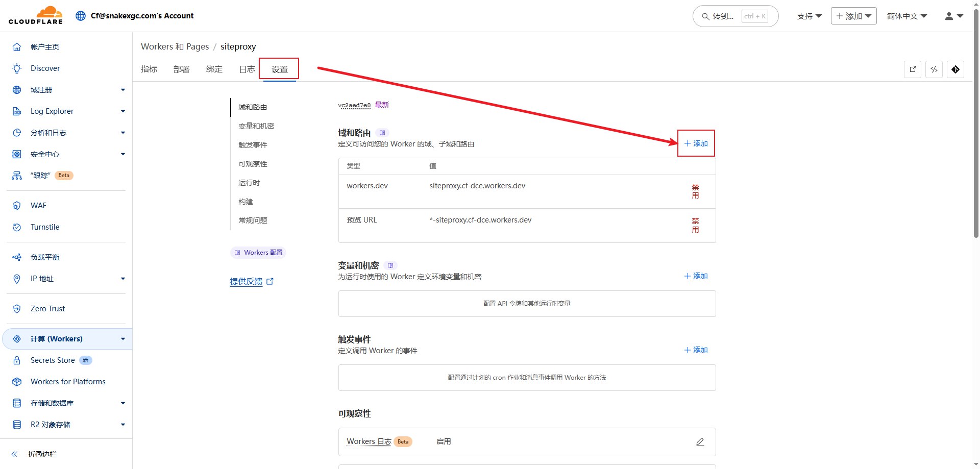The image size is (980, 469).
Task: Open docs icon beside 变量和机密 heading
Action: tap(390, 265)
